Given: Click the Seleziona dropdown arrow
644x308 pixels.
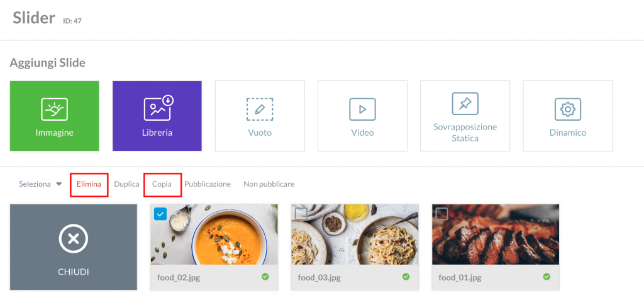Looking at the screenshot, I should pos(58,184).
